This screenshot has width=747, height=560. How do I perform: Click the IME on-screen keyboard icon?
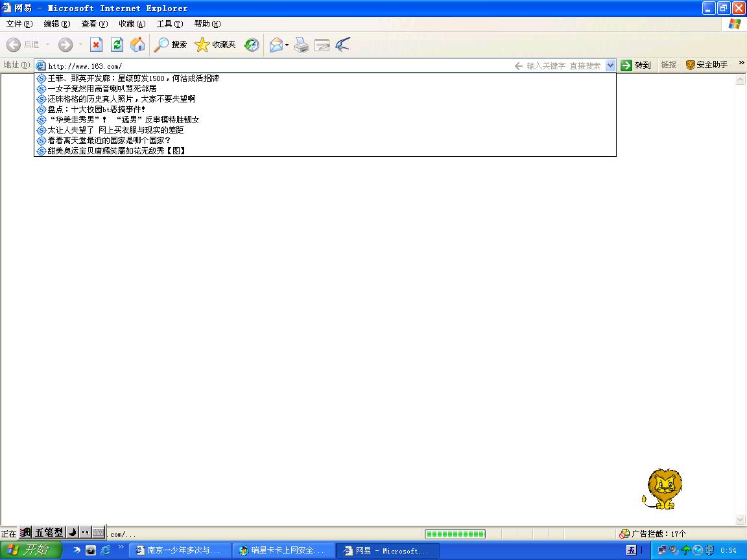[98, 532]
